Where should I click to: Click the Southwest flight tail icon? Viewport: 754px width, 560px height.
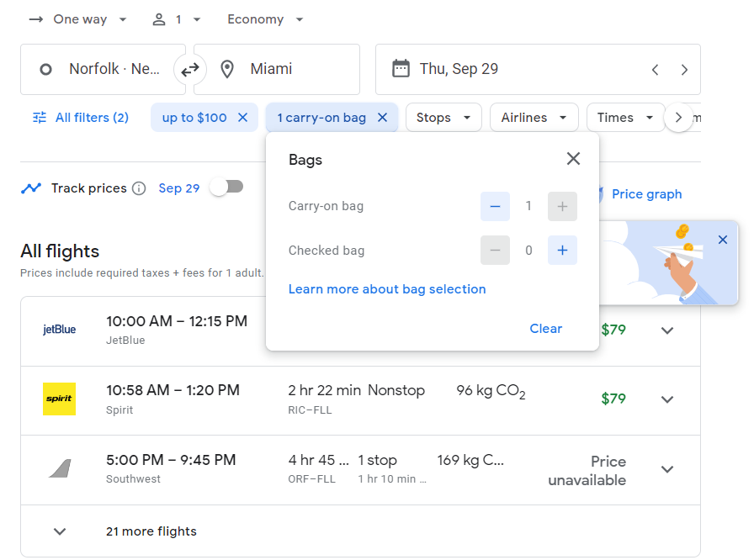[x=60, y=468]
